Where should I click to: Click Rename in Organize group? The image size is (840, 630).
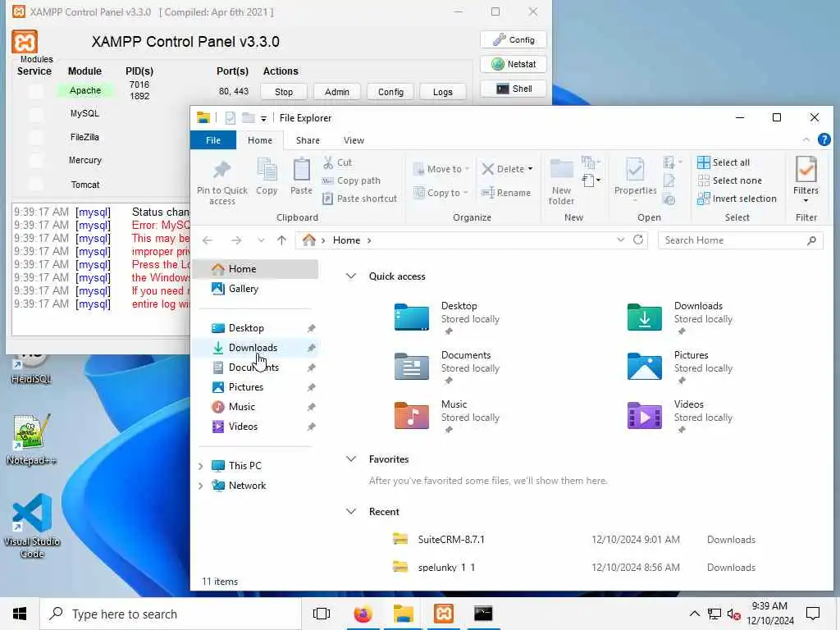point(506,193)
